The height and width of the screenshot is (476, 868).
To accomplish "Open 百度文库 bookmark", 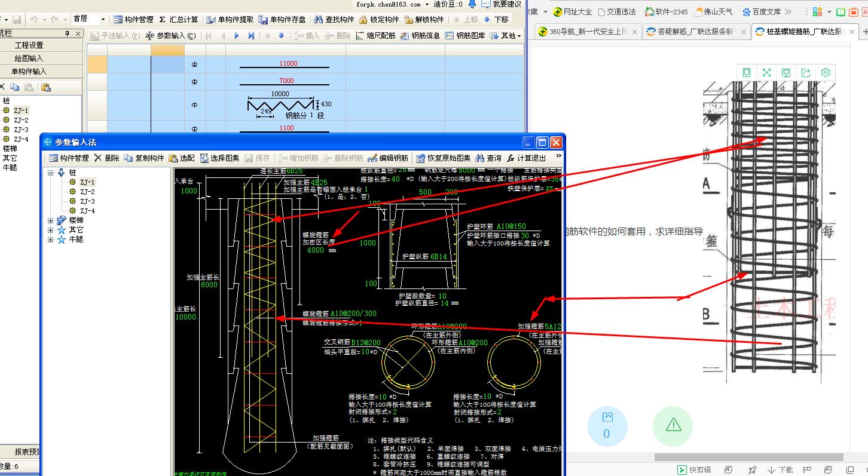I will (762, 11).
